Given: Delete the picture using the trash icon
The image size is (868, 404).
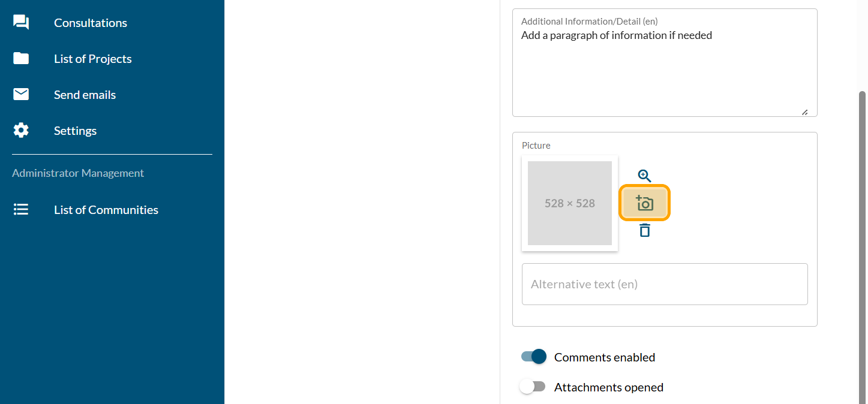Looking at the screenshot, I should pos(644,230).
